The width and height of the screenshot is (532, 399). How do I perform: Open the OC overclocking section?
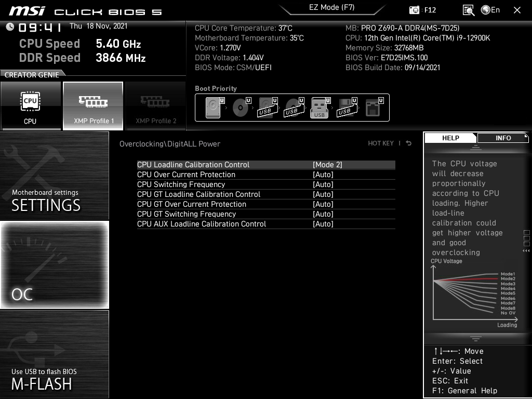click(x=54, y=264)
